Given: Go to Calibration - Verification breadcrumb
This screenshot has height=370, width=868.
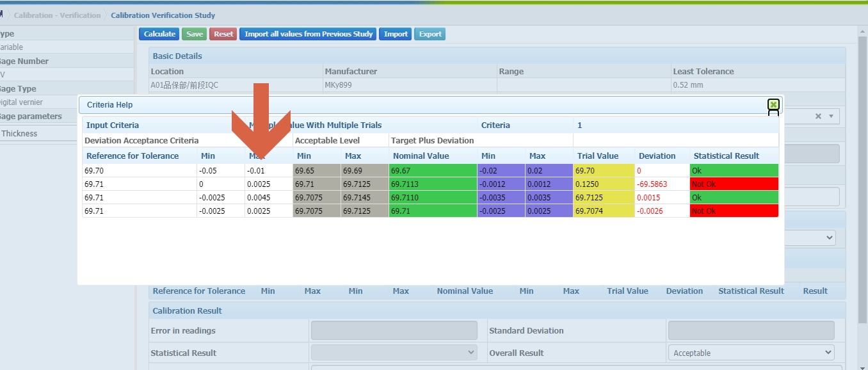Looking at the screenshot, I should pyautogui.click(x=58, y=15).
